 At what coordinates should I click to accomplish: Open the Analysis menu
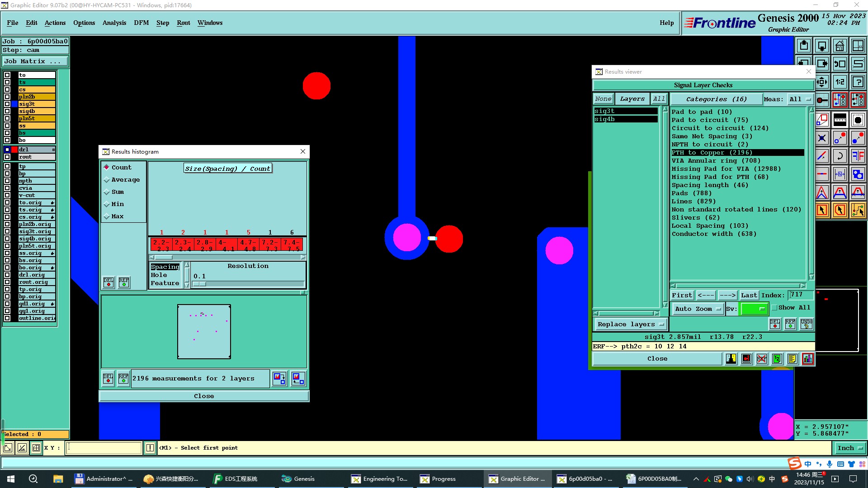click(114, 23)
